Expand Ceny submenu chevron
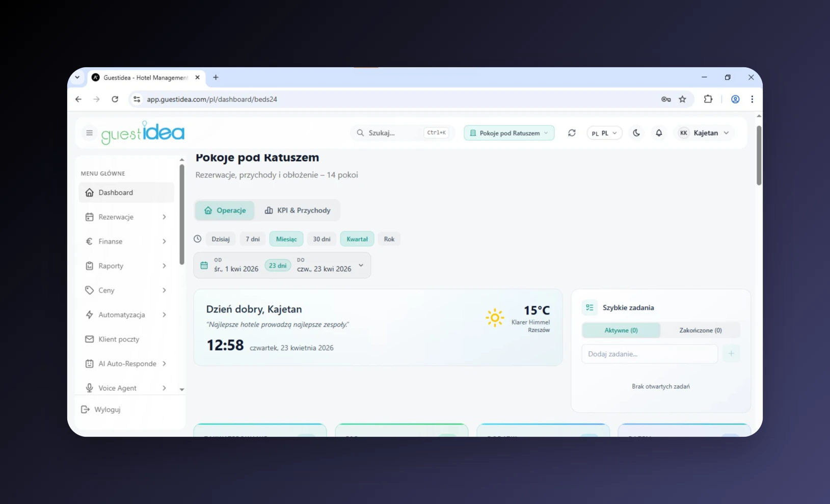830x504 pixels. pyautogui.click(x=164, y=290)
